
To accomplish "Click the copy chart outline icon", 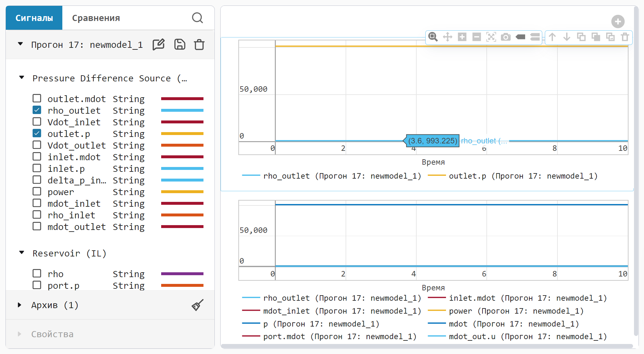I will (x=581, y=37).
